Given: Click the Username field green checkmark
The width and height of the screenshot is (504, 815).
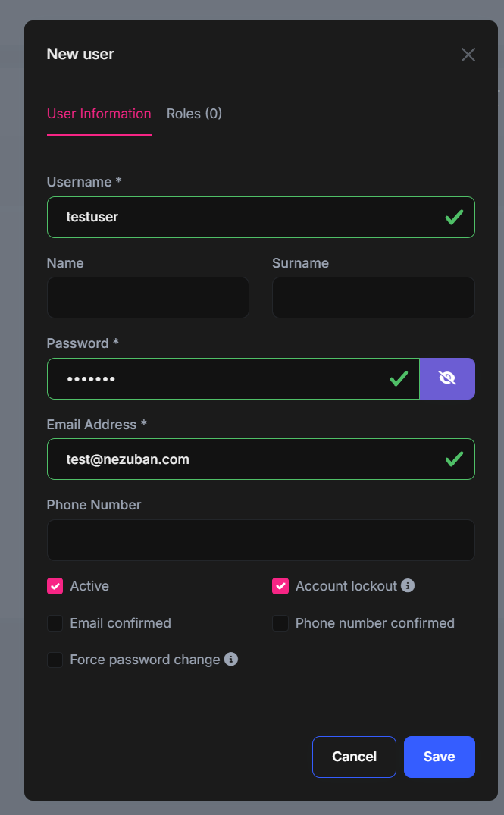Looking at the screenshot, I should (x=454, y=218).
